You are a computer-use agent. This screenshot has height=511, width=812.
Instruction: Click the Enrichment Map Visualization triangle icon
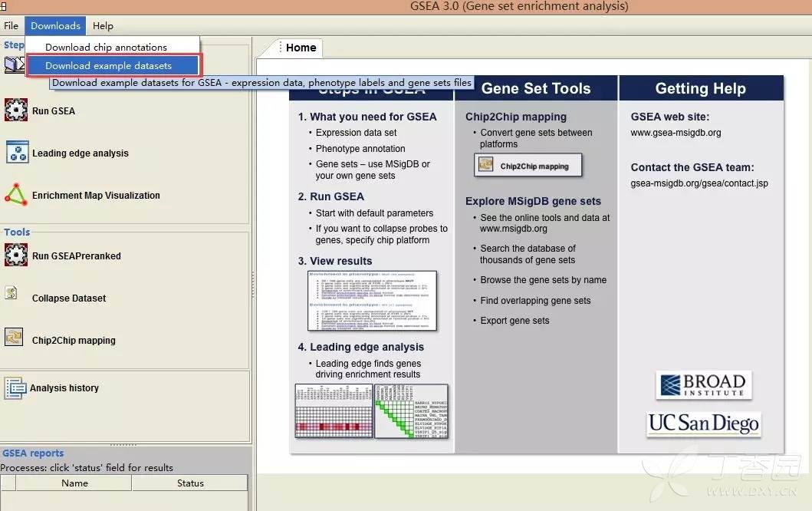point(16,195)
